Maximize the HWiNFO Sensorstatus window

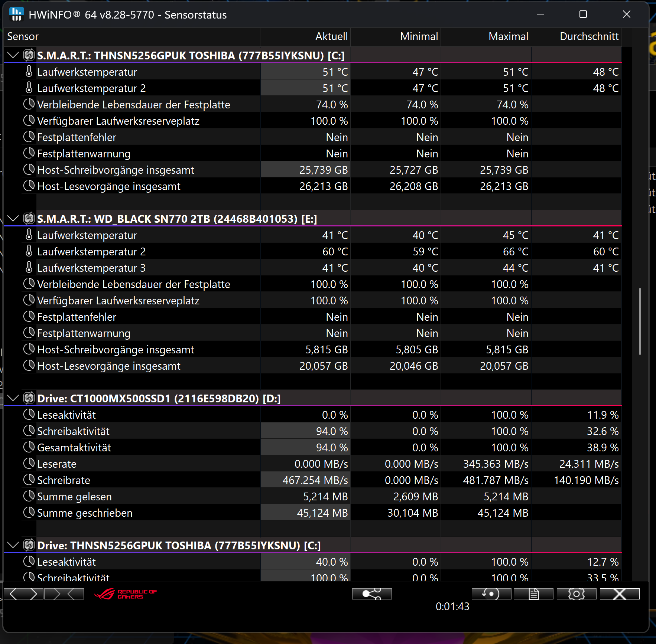pos(583,14)
